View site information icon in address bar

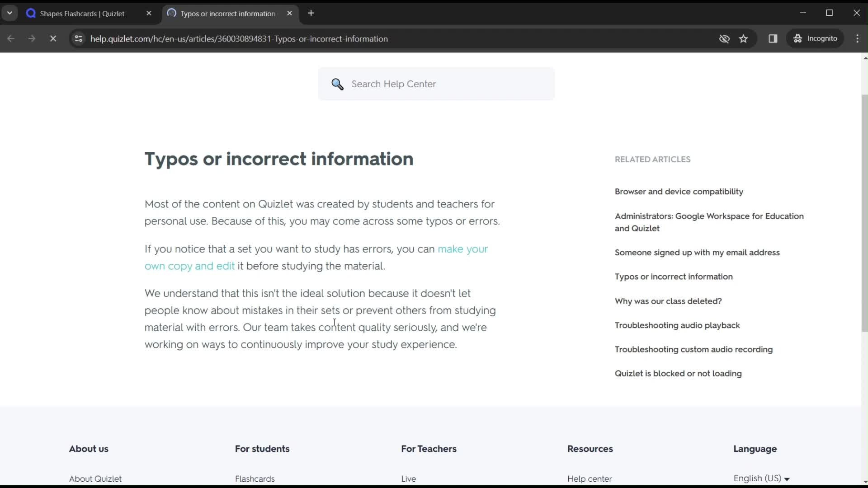tap(78, 39)
